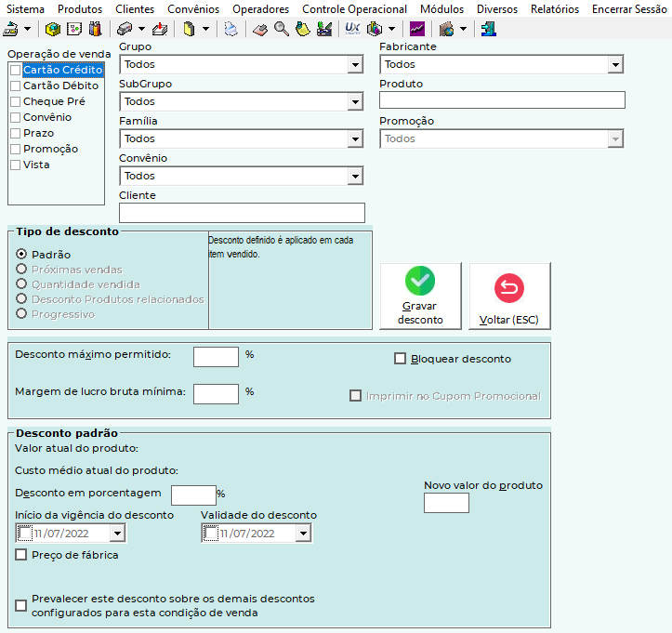Click the Voltar (ESC) button
Screen dimensions: 672x633
[509, 297]
